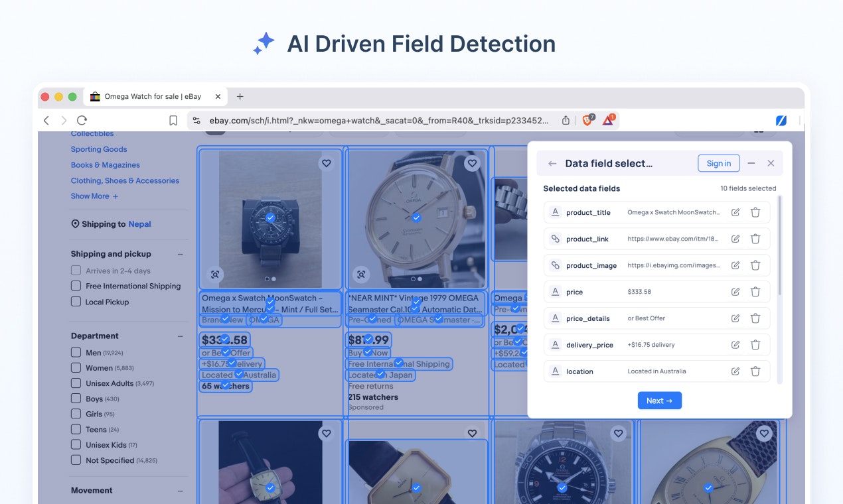Edit the product_link field
The height and width of the screenshot is (504, 843).
(x=735, y=239)
